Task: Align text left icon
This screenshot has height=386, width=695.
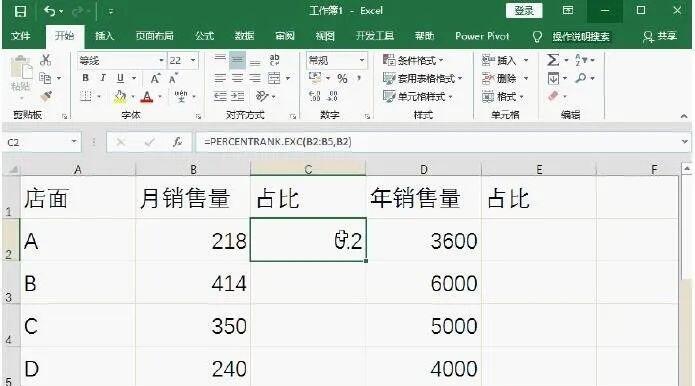Action: (x=220, y=78)
